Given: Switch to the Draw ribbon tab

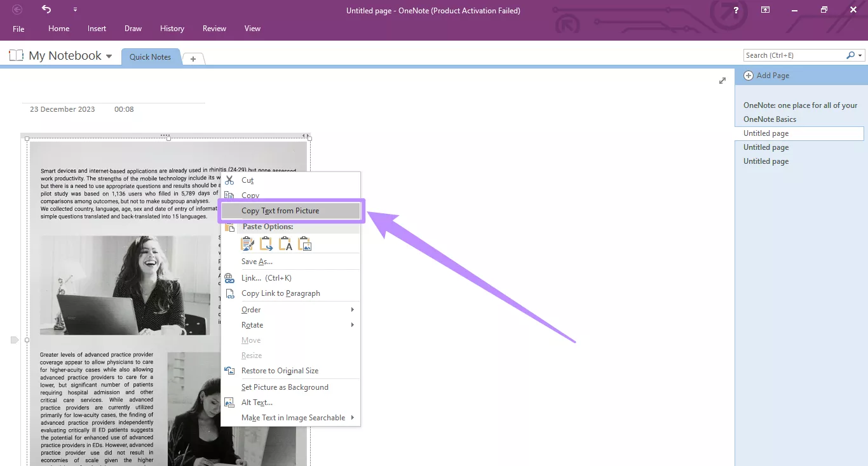Looking at the screenshot, I should pyautogui.click(x=133, y=29).
